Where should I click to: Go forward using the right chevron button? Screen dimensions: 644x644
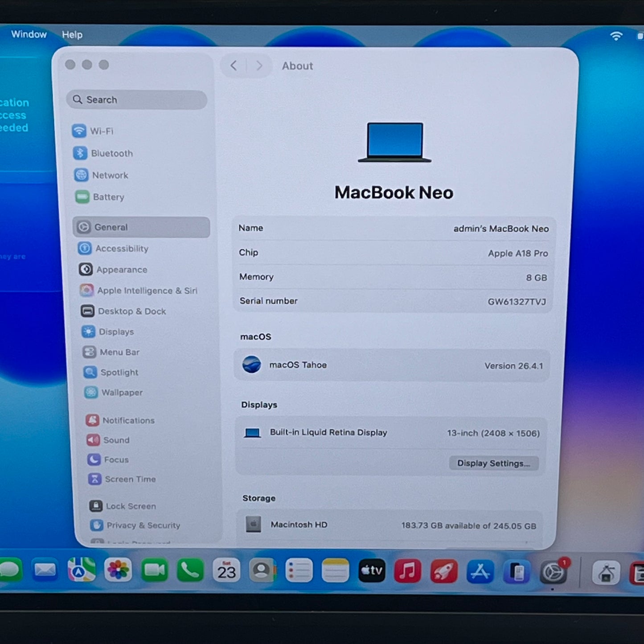(x=259, y=66)
